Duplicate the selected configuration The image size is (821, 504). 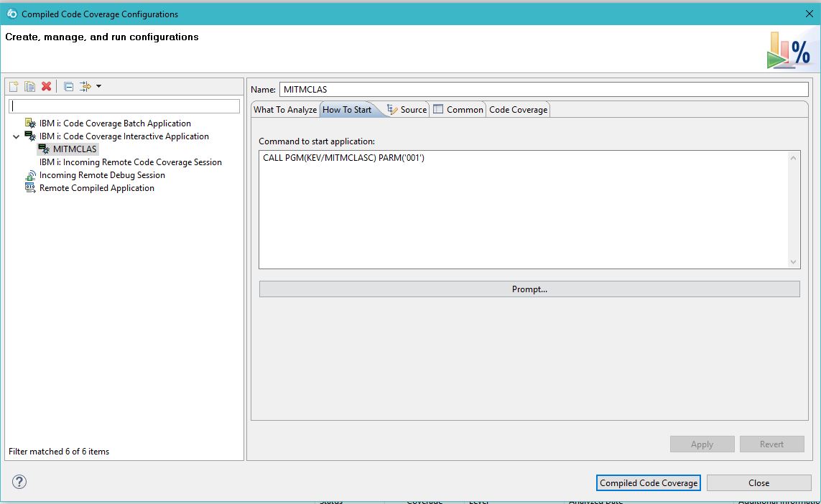click(x=29, y=86)
